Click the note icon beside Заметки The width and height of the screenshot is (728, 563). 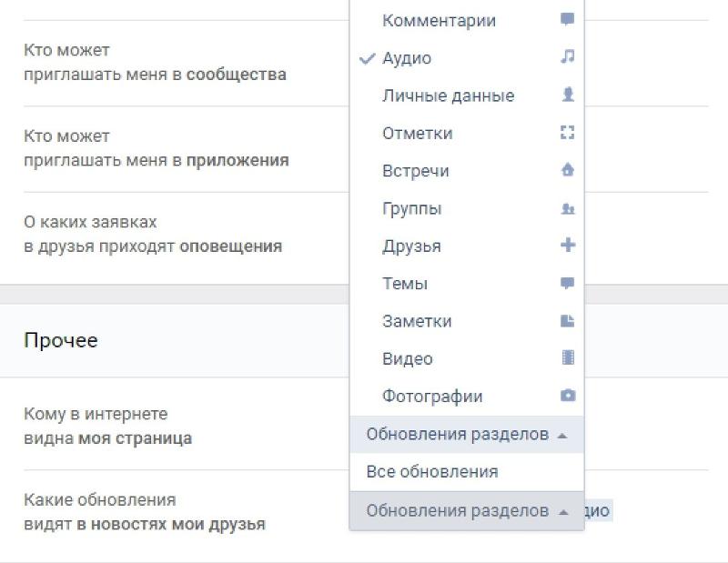tap(568, 321)
